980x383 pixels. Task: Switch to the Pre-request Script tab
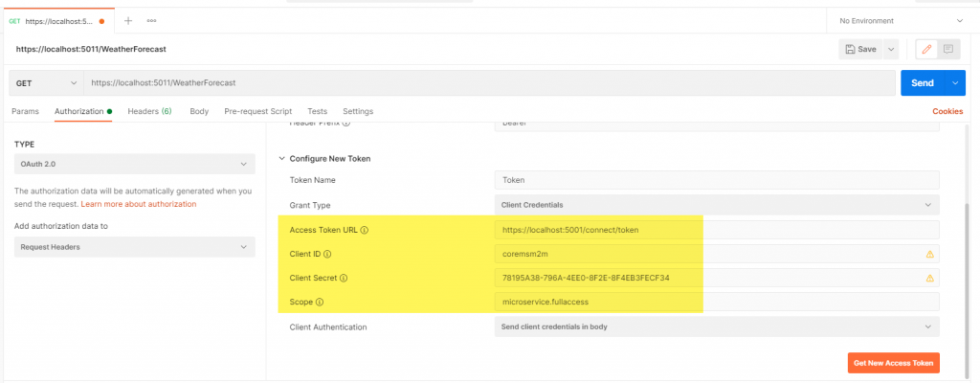(x=258, y=111)
